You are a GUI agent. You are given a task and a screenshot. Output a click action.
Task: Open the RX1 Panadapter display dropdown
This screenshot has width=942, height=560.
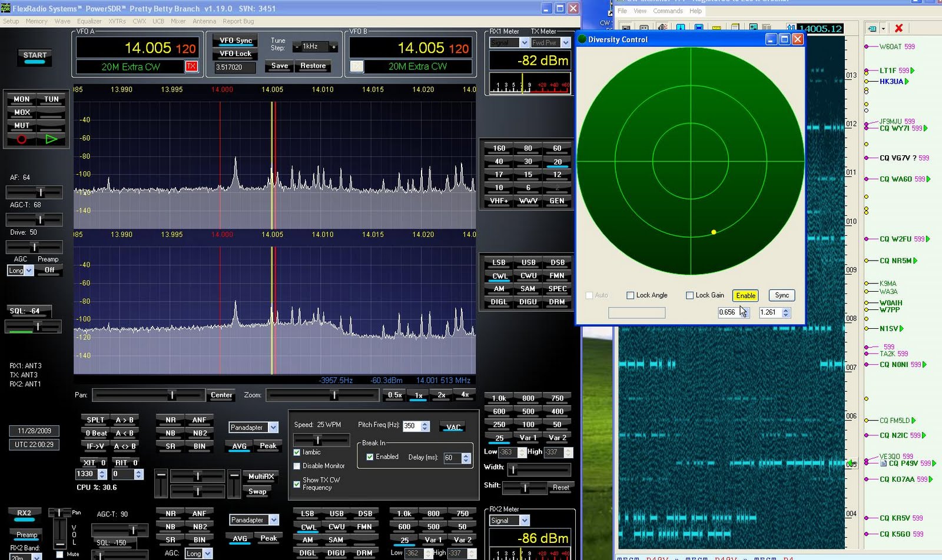point(273,428)
